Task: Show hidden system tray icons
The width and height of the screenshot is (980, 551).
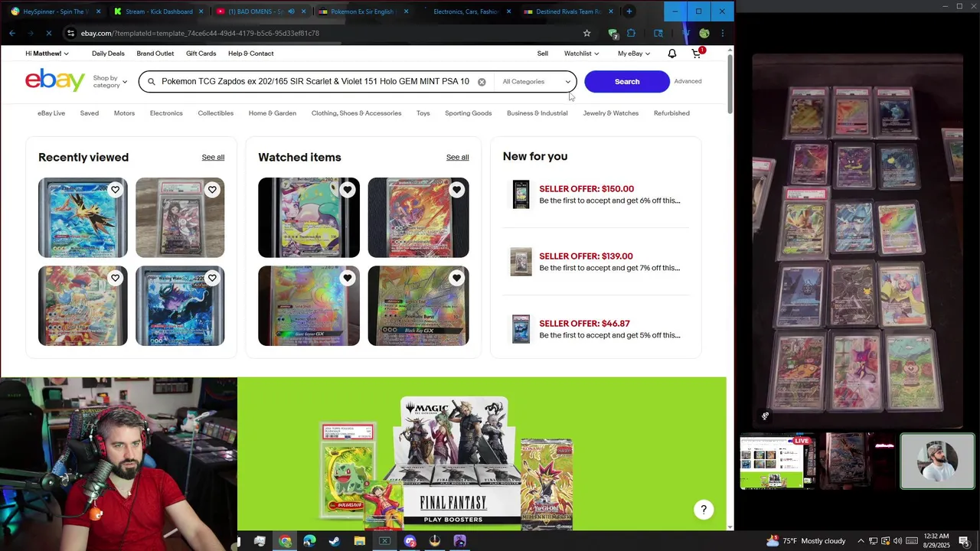Action: tap(861, 541)
